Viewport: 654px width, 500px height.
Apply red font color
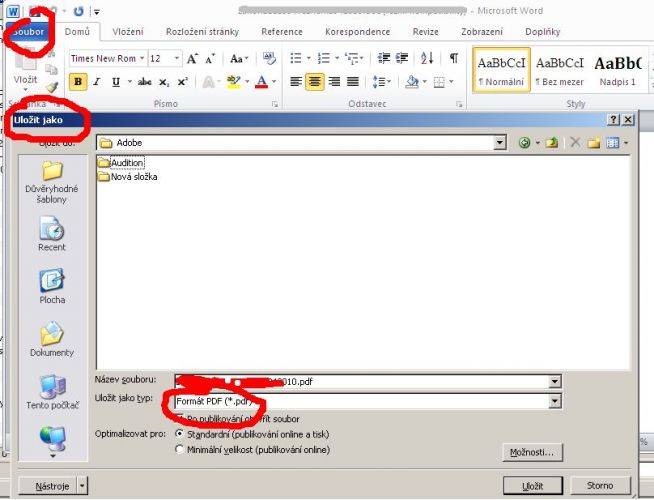(262, 81)
